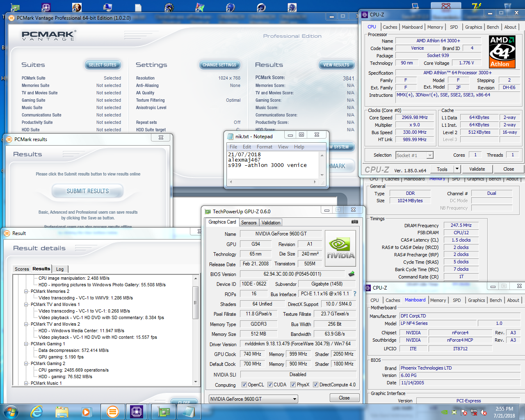
Task: Toggle the OpenCL checkbox in GPU-Z
Action: coord(244,385)
